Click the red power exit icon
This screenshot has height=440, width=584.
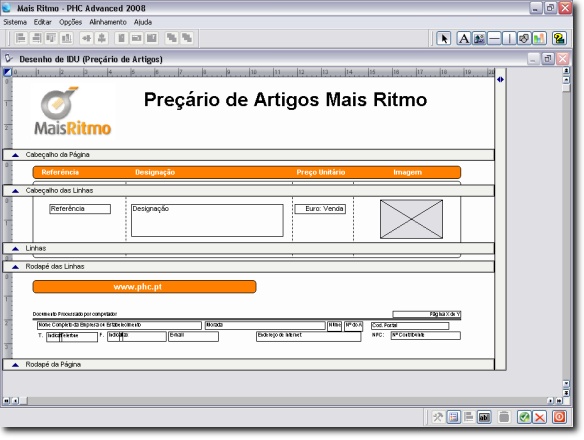click(x=559, y=417)
